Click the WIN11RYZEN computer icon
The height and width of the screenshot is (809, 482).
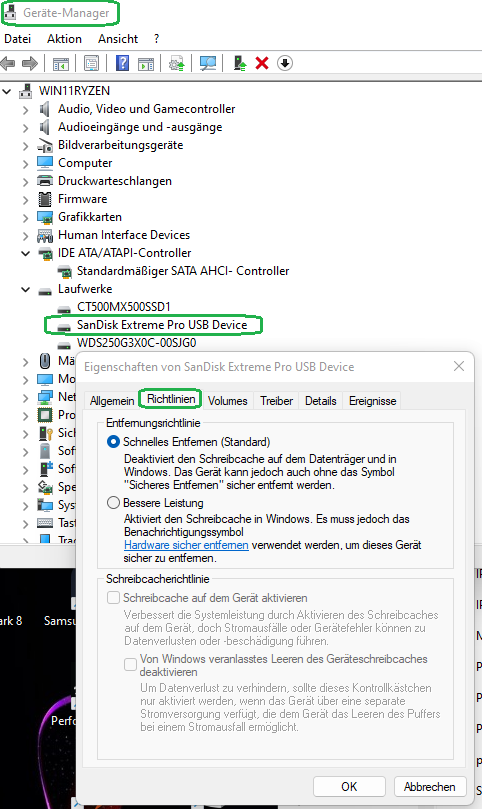(25, 91)
